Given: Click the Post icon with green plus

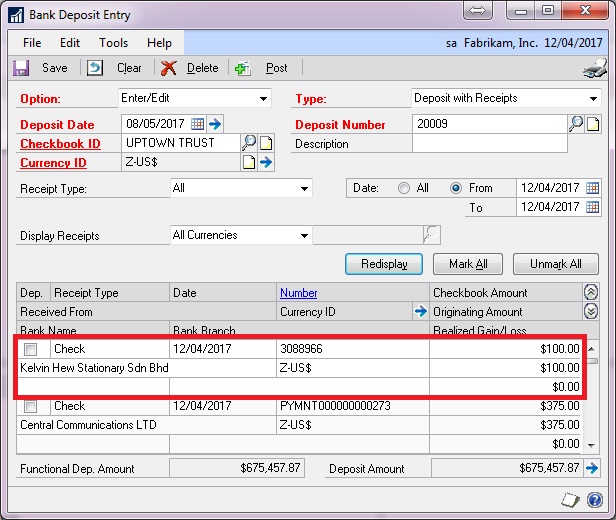Looking at the screenshot, I should pyautogui.click(x=243, y=68).
